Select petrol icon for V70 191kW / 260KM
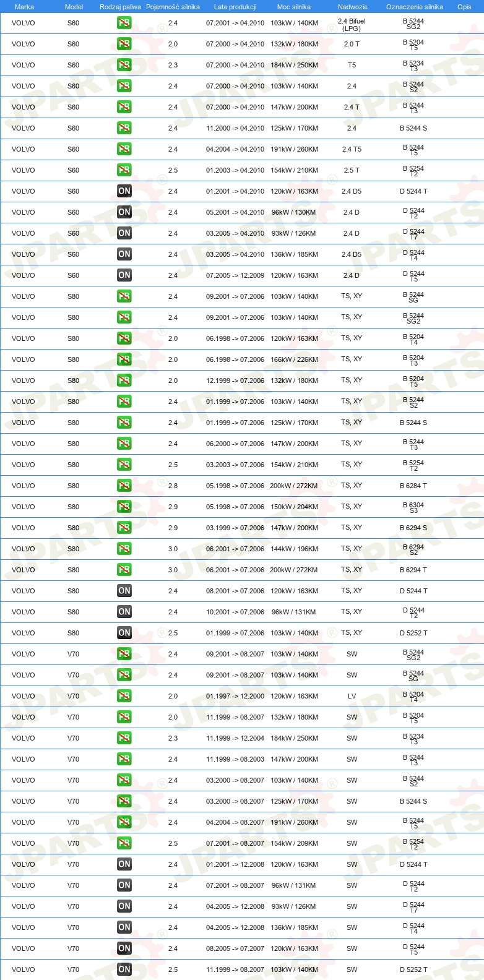Image resolution: width=484 pixels, height=980 pixels. pyautogui.click(x=124, y=822)
